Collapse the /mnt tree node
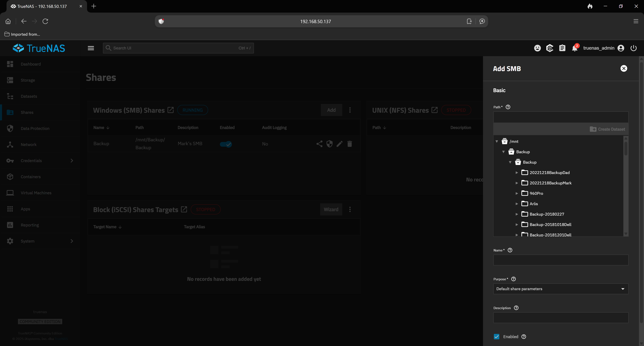The image size is (644, 346). [x=497, y=141]
